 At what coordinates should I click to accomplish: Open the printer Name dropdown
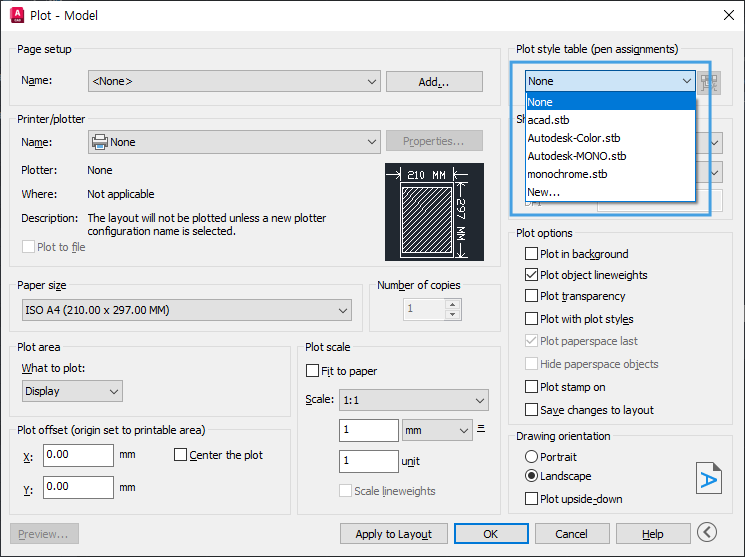234,142
